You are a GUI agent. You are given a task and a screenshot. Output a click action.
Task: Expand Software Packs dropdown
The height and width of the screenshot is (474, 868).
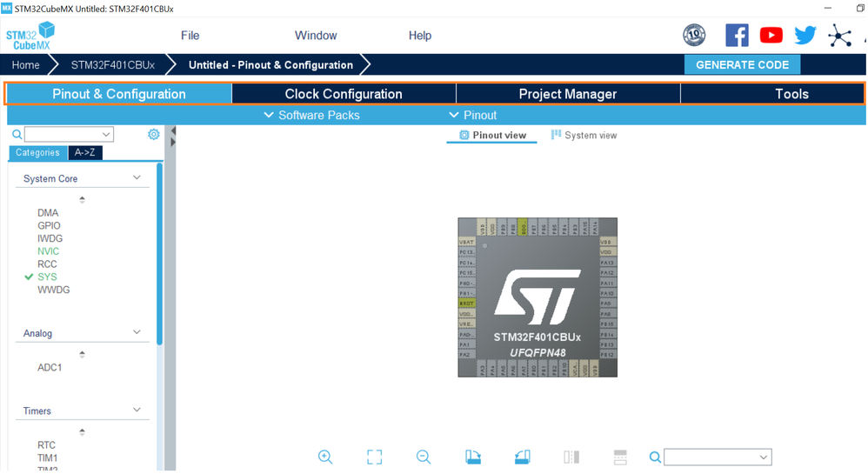[311, 115]
